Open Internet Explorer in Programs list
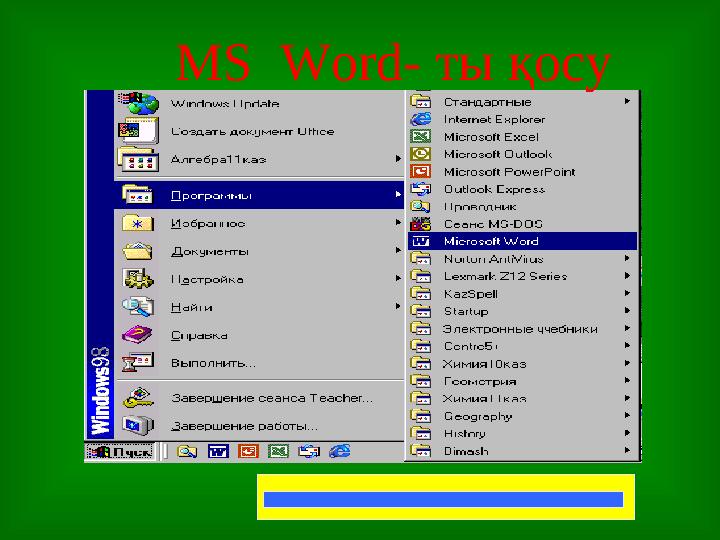Image resolution: width=720 pixels, height=540 pixels. click(x=523, y=119)
